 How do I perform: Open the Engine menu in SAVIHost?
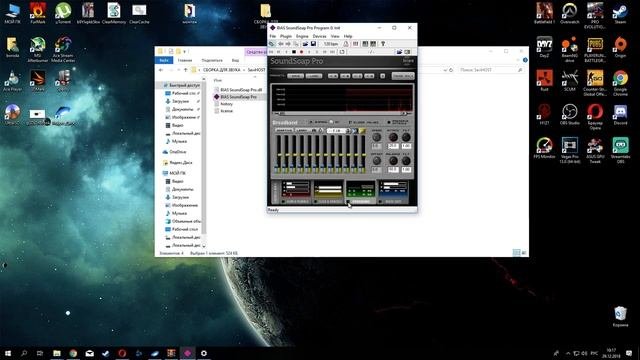coord(302,36)
